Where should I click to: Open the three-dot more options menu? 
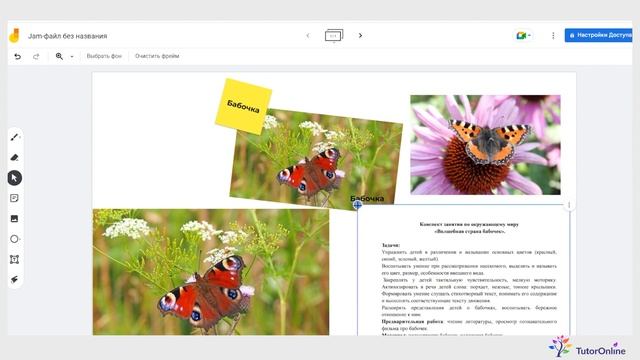click(553, 36)
